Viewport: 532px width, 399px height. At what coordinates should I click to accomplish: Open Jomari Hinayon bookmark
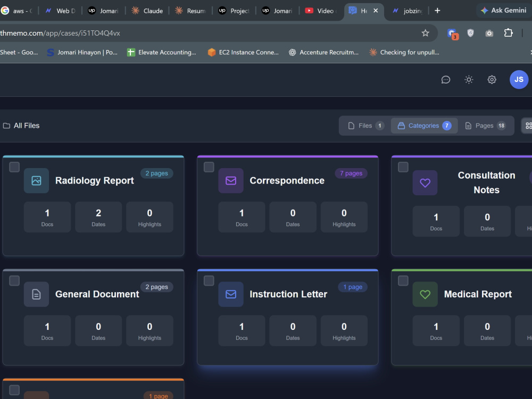pyautogui.click(x=82, y=52)
